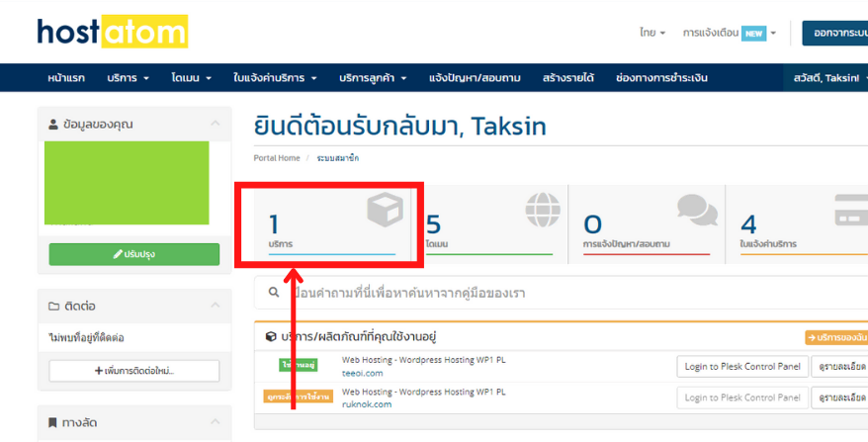Open the ไทย language dropdown
868x442 pixels.
tap(652, 33)
